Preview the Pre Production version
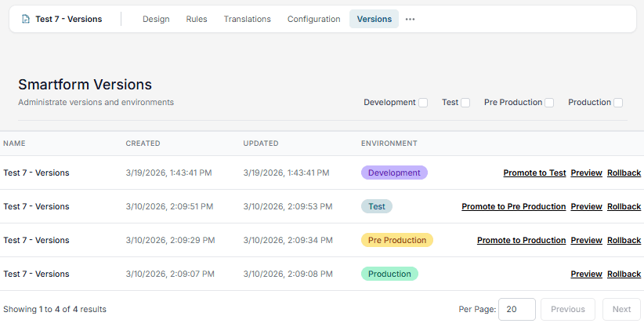Screen dimensions: 644x327 pos(587,240)
